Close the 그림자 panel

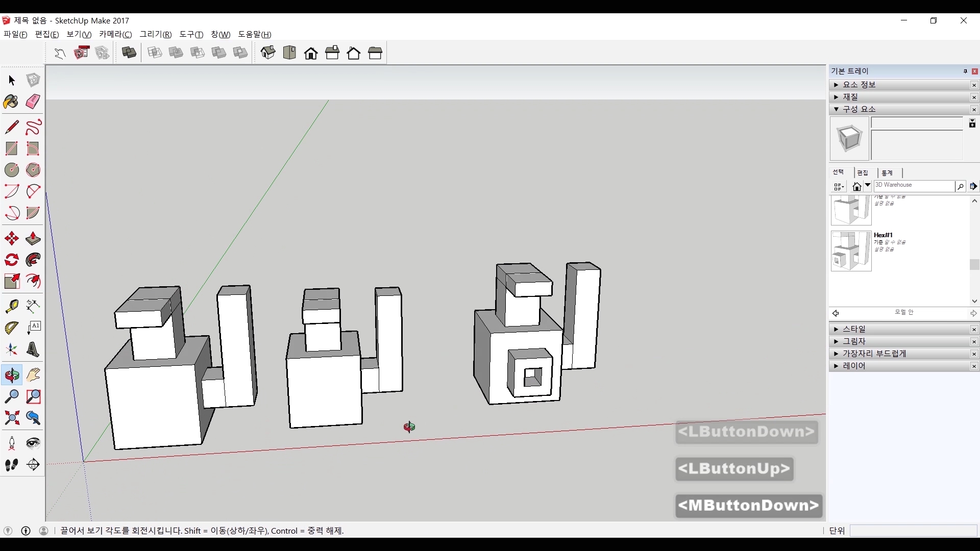pos(974,342)
